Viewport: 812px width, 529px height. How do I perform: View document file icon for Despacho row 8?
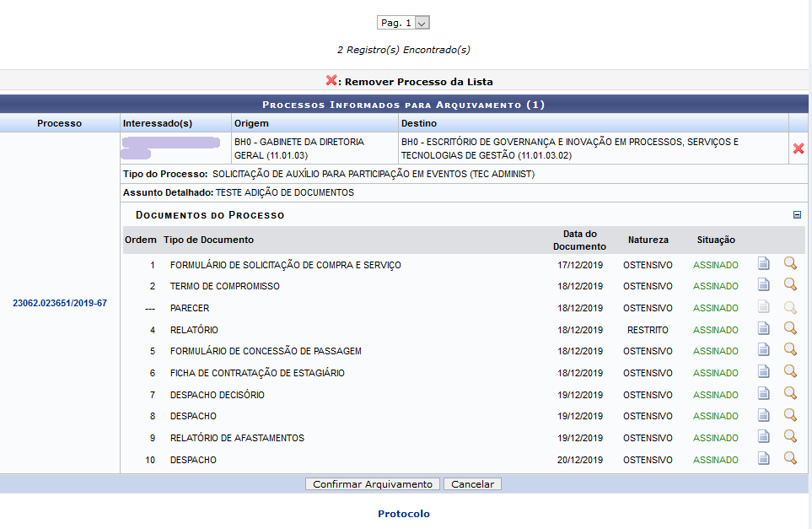(763, 415)
